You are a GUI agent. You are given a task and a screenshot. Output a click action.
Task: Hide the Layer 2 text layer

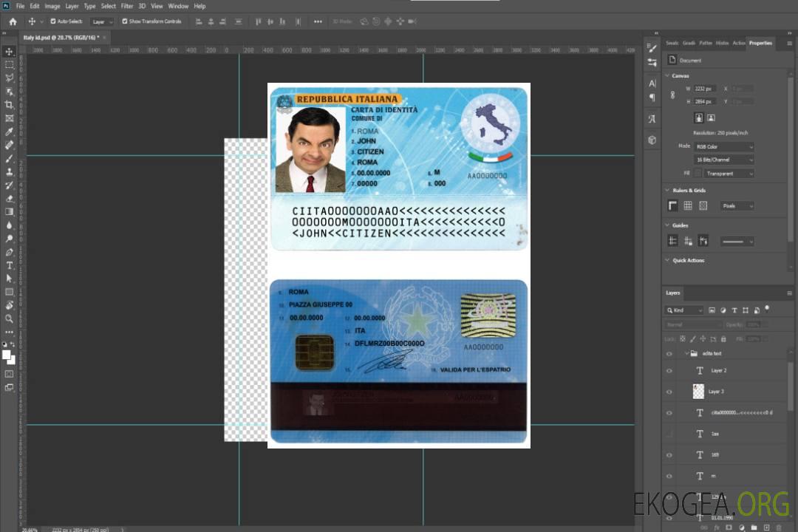coord(669,371)
